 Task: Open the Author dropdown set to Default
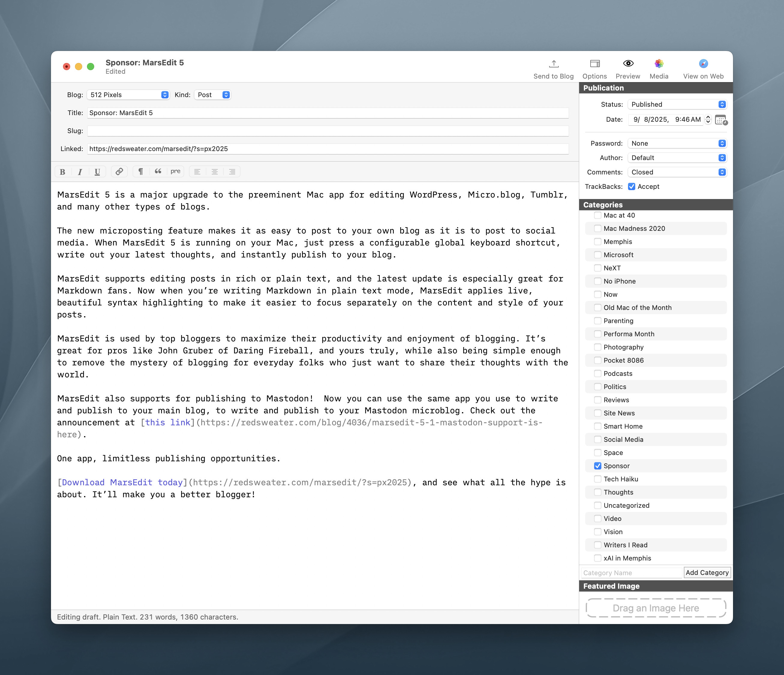pos(677,158)
